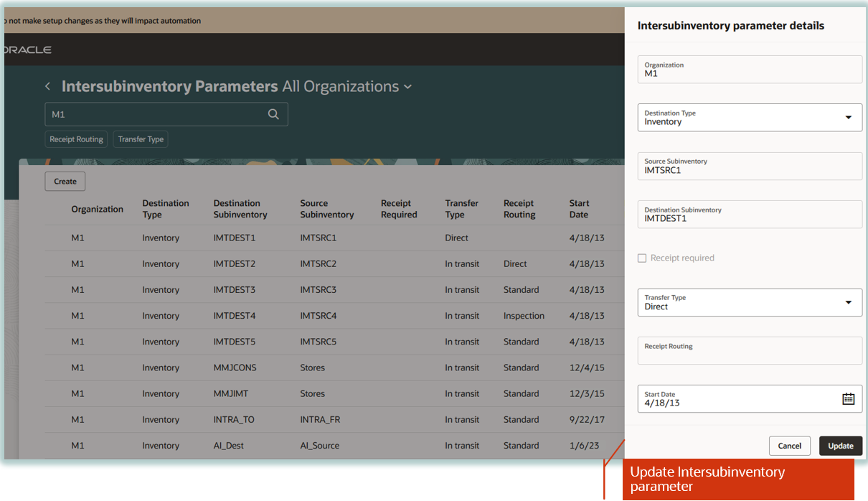Expand the All Organizations selector

click(x=347, y=87)
